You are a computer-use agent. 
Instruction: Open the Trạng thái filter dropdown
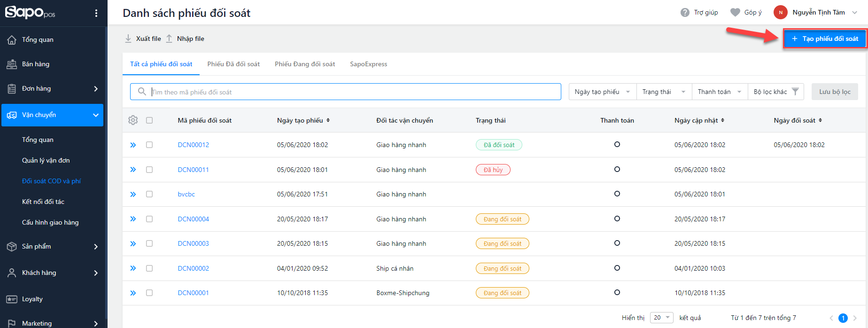click(664, 92)
